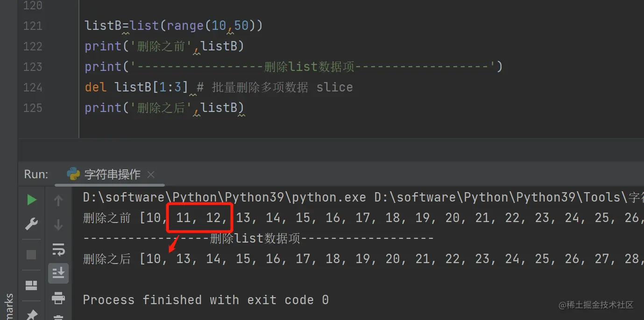The width and height of the screenshot is (644, 320).
Task: Click the grey Stop process square
Action: pyautogui.click(x=31, y=254)
